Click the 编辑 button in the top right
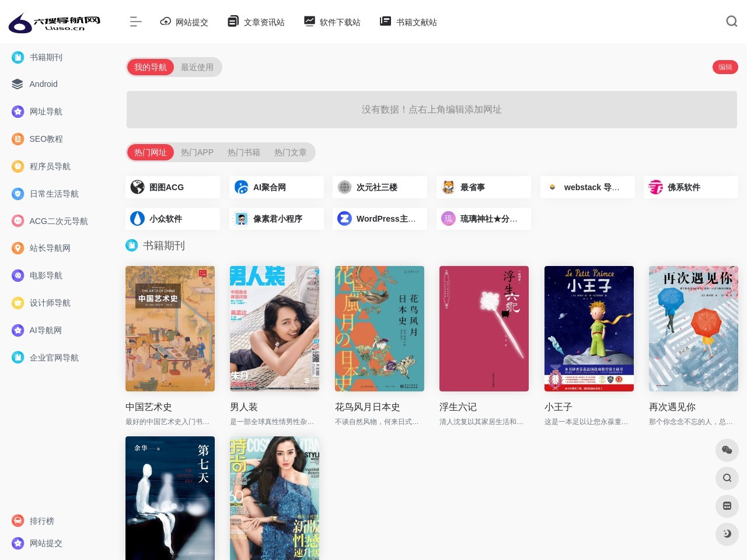747x560 pixels. click(725, 67)
